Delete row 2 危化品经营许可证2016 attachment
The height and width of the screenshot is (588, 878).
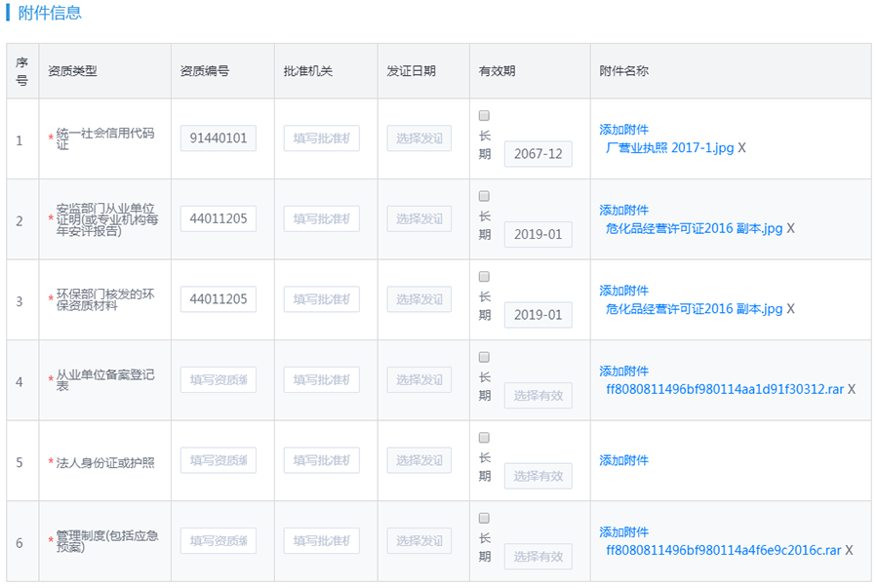[x=790, y=229]
